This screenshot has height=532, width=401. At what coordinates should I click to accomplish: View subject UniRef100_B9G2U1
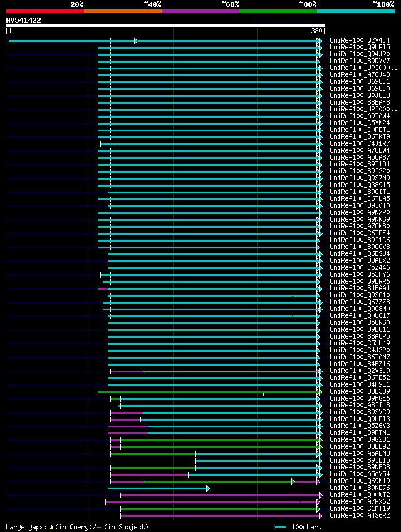(360, 440)
